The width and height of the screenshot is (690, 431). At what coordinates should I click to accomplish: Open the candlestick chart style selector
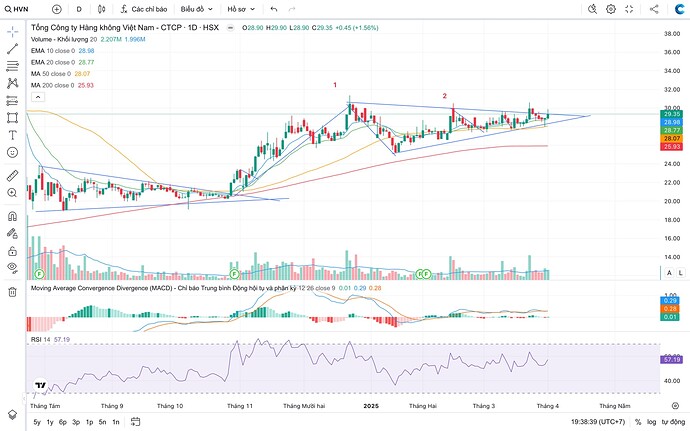(102, 9)
